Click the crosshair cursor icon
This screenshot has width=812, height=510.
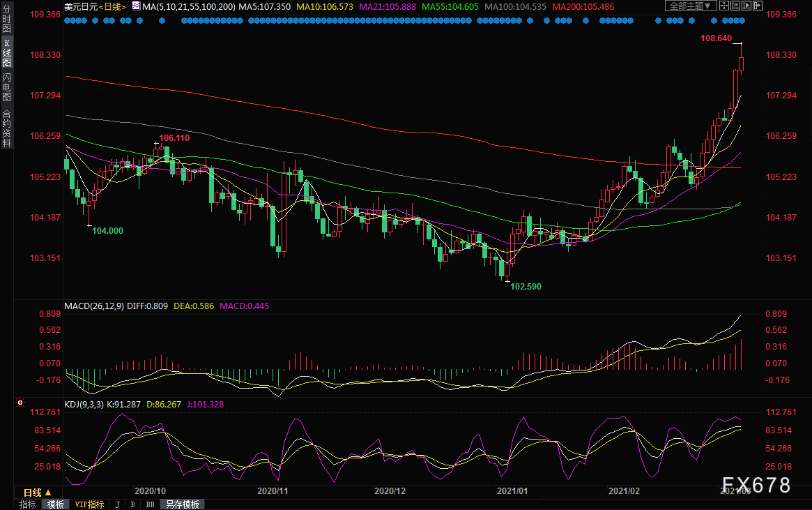coord(724,6)
